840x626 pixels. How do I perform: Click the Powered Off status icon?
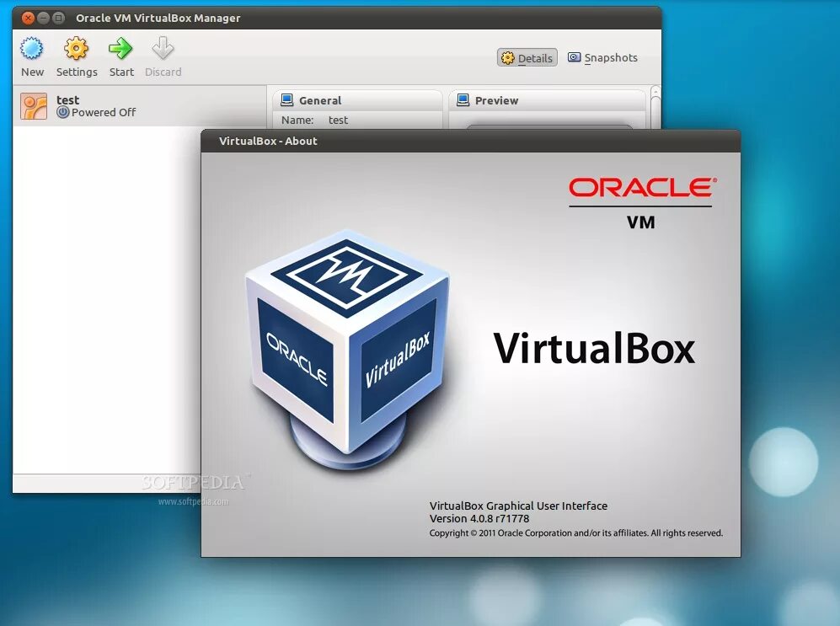click(x=62, y=112)
